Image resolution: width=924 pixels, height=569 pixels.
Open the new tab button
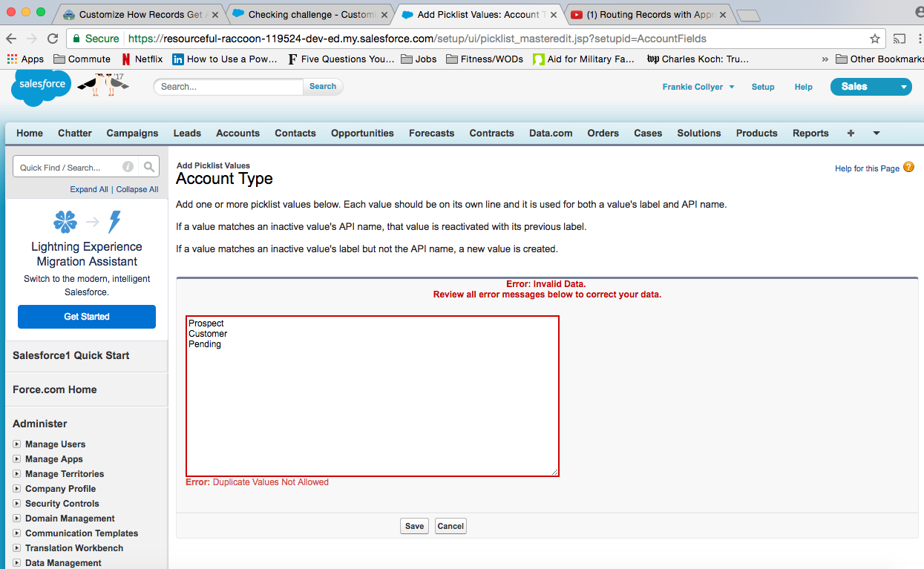[x=748, y=16]
